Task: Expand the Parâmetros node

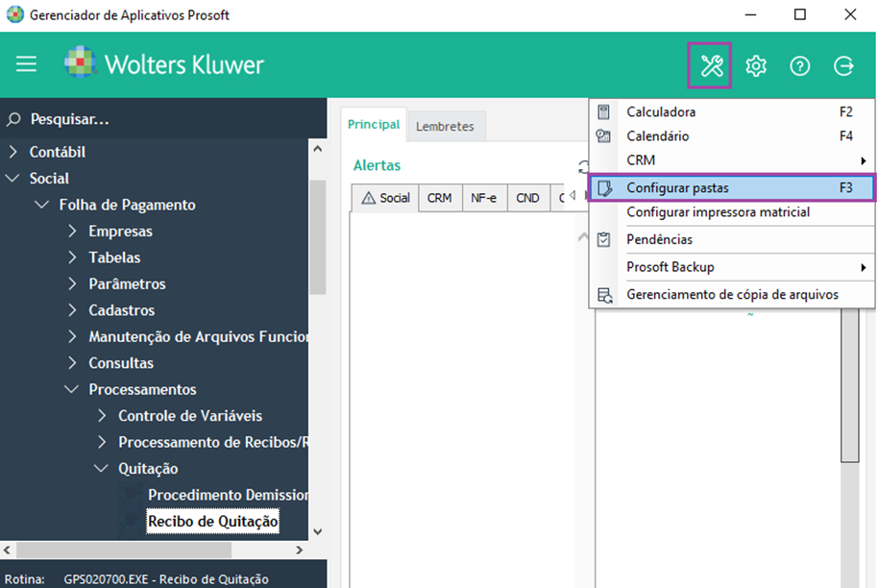Action: point(72,283)
